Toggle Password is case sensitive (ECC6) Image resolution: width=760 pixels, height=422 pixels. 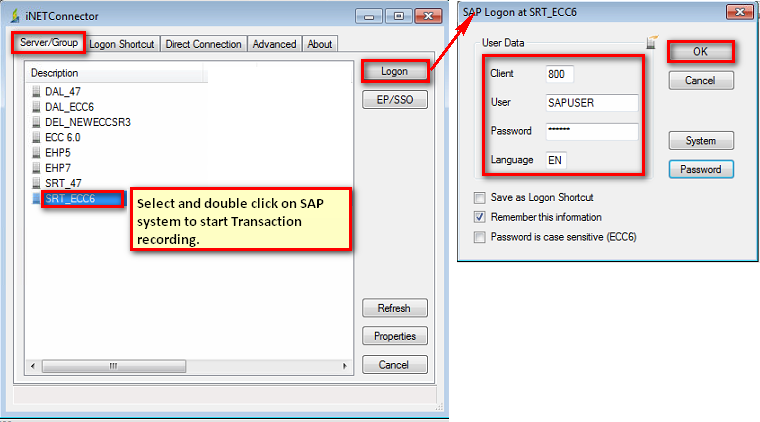click(481, 237)
